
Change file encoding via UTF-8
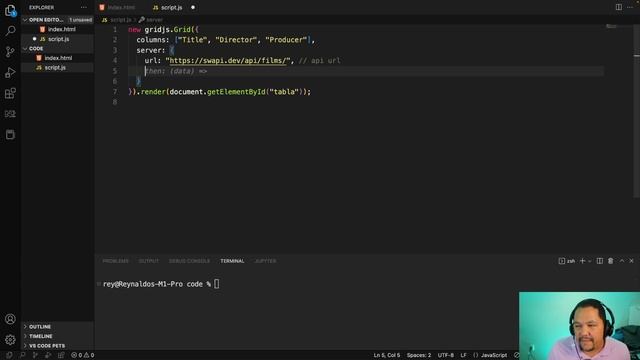(446, 355)
